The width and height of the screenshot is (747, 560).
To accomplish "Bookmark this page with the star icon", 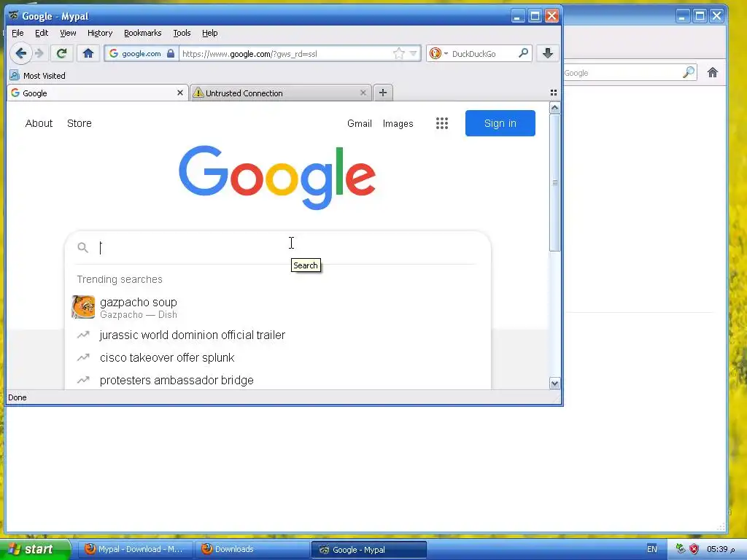I will 399,53.
